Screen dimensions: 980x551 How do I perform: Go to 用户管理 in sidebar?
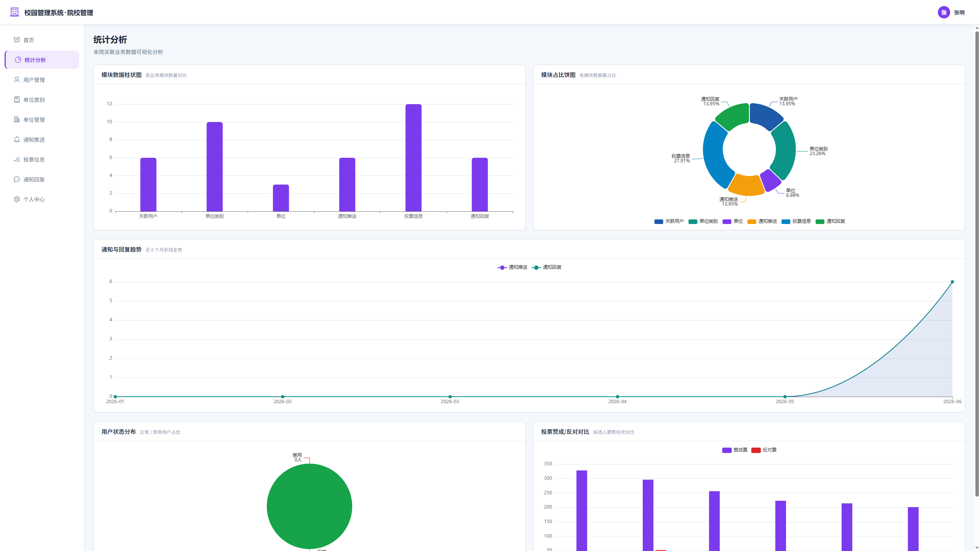point(42,80)
